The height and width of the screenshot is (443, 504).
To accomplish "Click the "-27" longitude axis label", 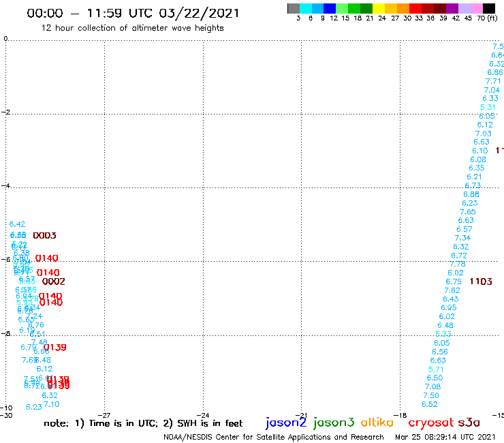I will click(104, 415).
